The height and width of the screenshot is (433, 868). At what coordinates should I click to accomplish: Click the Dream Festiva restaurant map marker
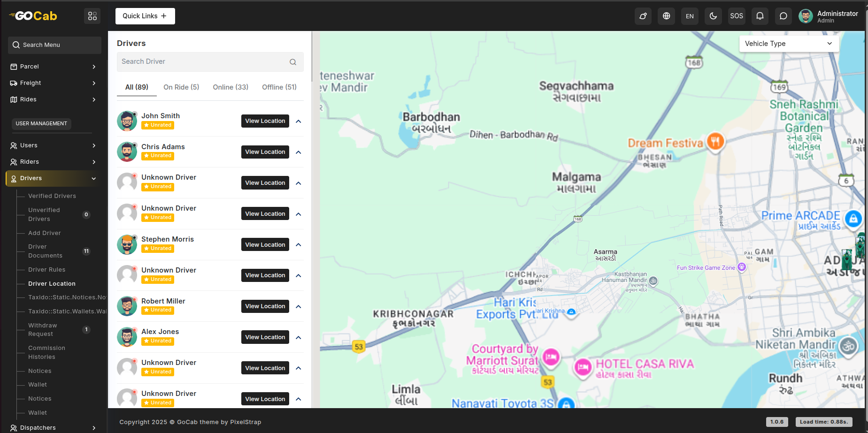pyautogui.click(x=715, y=141)
